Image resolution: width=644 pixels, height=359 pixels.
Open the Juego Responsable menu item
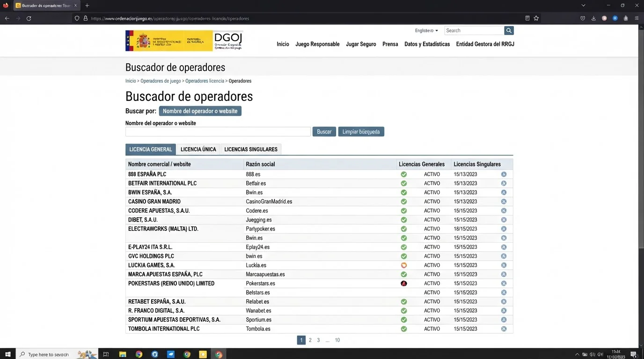pos(317,44)
